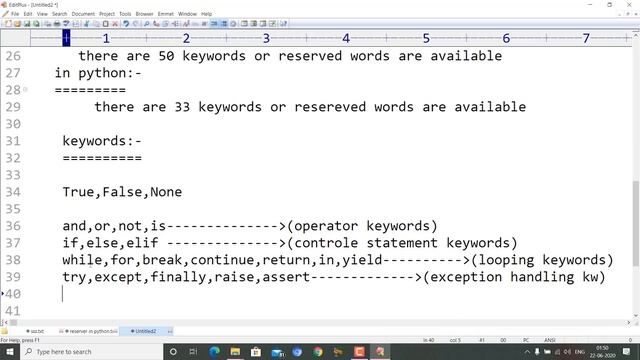Open the notification center icon
The width and height of the screenshot is (640, 360).
coord(627,351)
